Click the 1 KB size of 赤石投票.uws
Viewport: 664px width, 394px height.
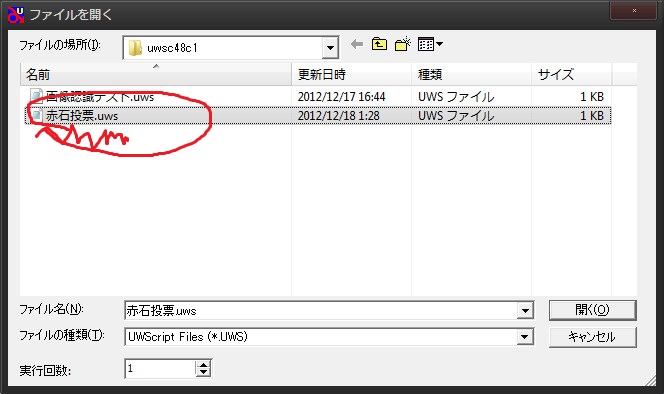coord(592,116)
